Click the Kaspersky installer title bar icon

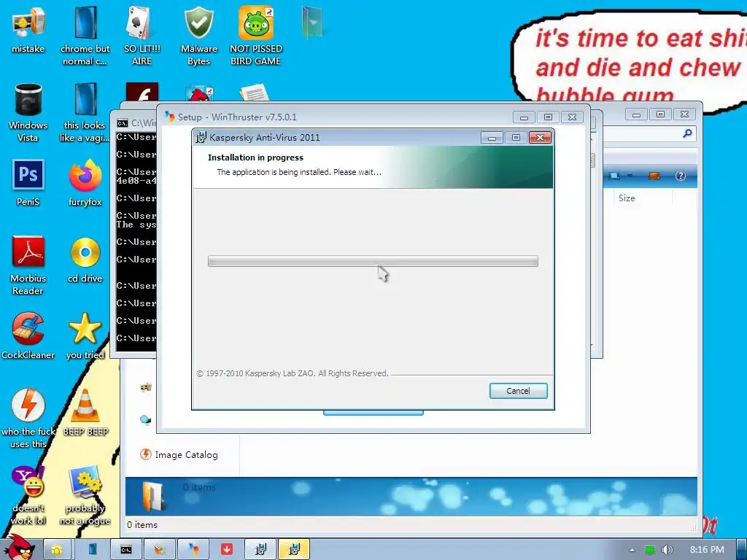(x=201, y=138)
